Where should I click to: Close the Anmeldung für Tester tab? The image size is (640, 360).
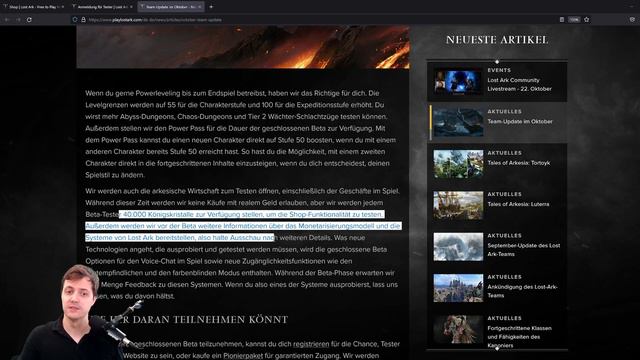tap(131, 7)
